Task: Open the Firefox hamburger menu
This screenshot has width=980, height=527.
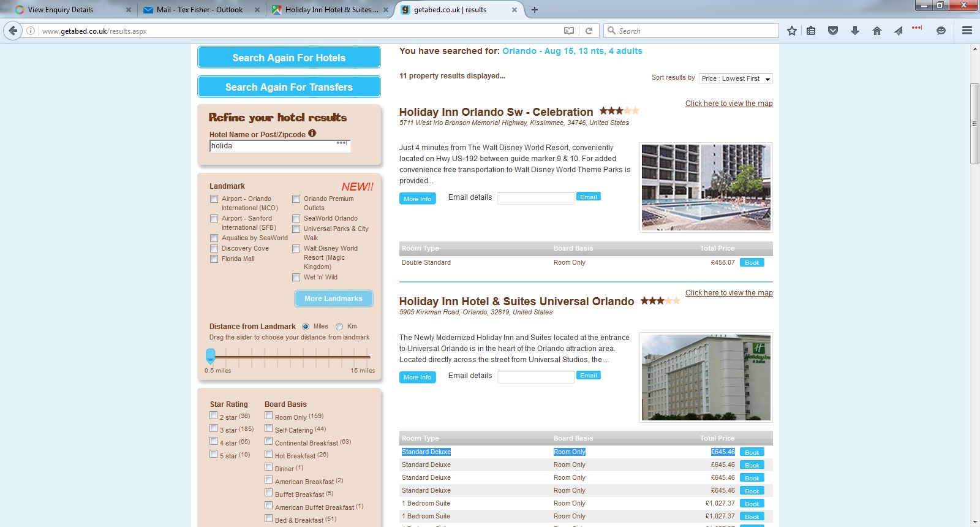Action: [967, 31]
